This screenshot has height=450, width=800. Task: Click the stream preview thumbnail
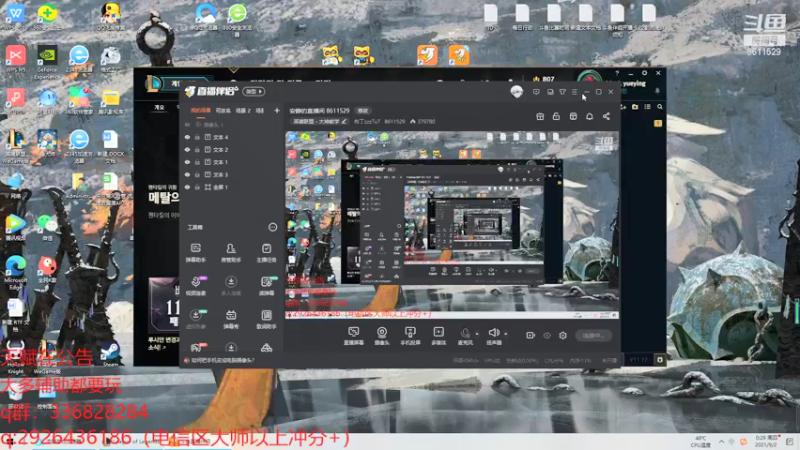[452, 225]
